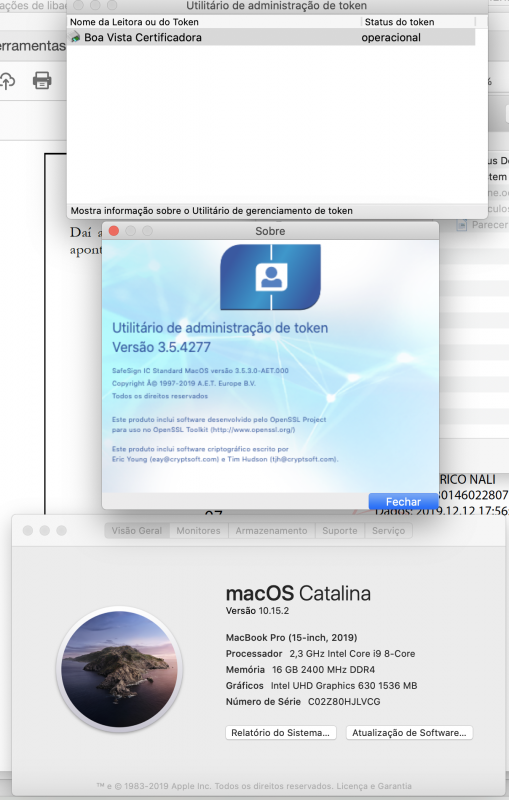Click the ID card logo in Sobre
Viewport: 509px width, 800px height.
(x=270, y=277)
